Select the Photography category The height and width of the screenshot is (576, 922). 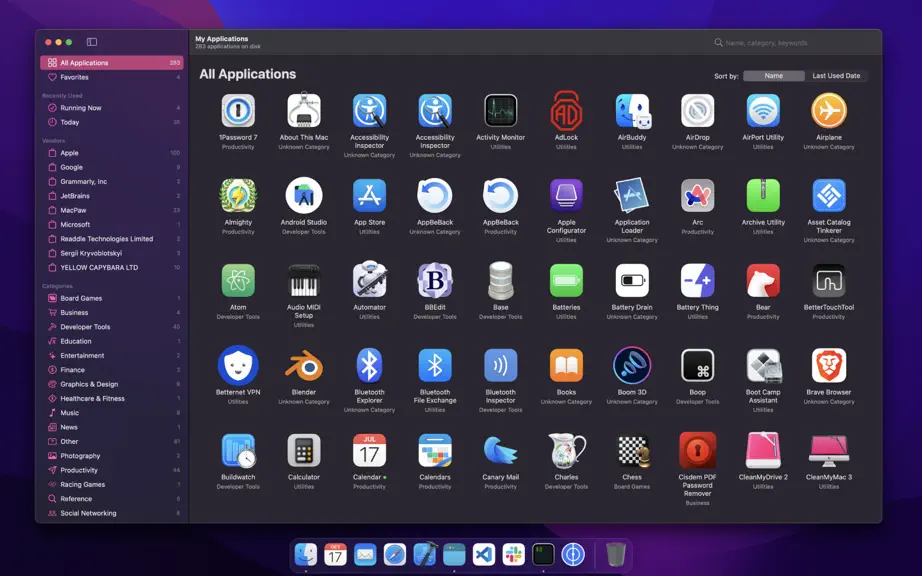112,456
